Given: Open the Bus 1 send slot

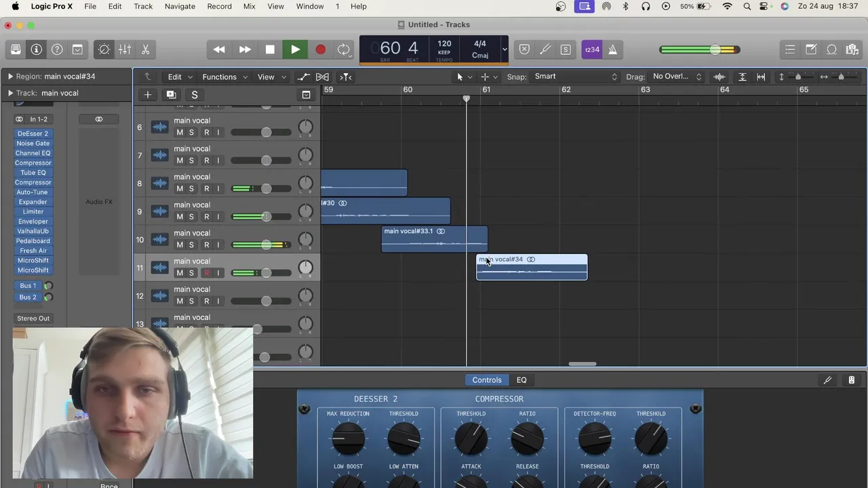Looking at the screenshot, I should [28, 285].
